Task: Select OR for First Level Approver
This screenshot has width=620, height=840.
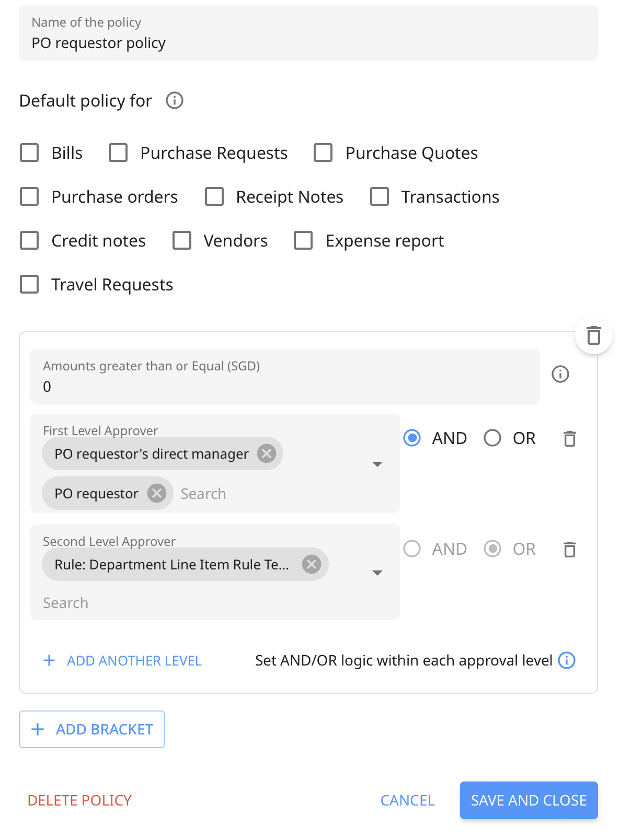Action: point(492,438)
